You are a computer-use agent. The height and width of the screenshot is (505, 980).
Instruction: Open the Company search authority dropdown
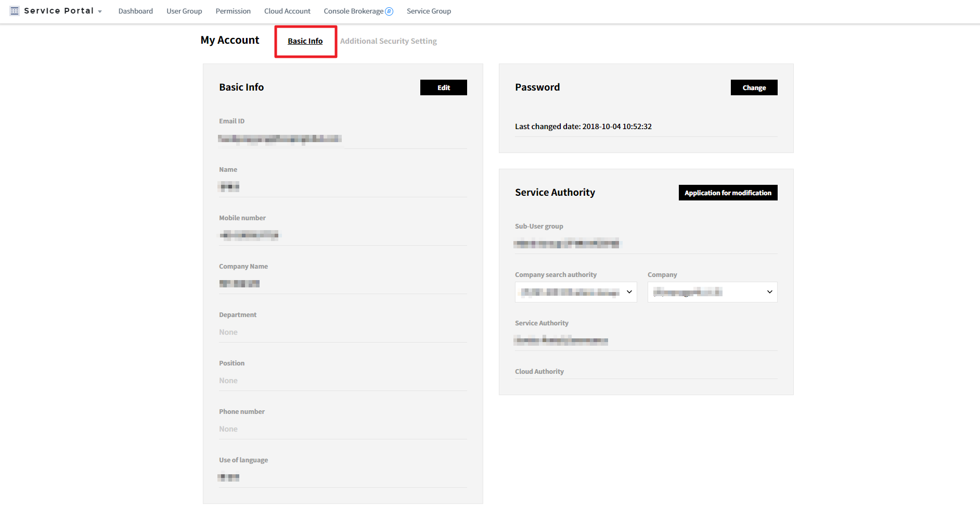click(576, 292)
